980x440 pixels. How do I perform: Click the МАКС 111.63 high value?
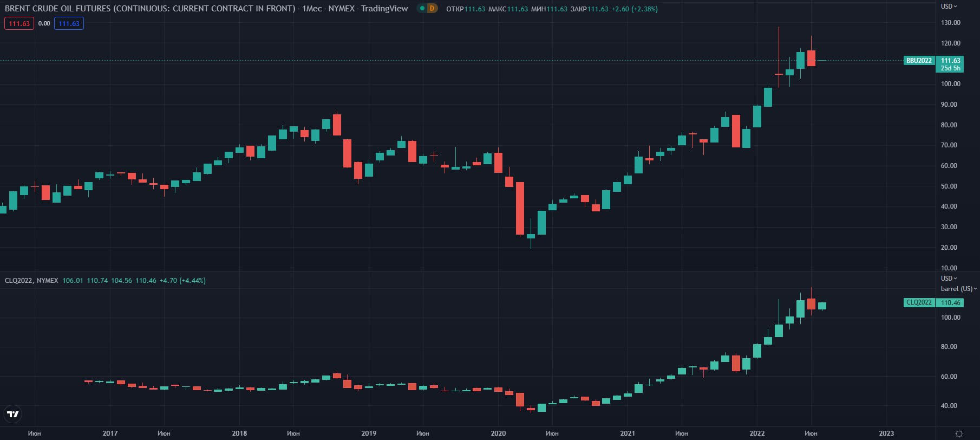click(x=508, y=9)
